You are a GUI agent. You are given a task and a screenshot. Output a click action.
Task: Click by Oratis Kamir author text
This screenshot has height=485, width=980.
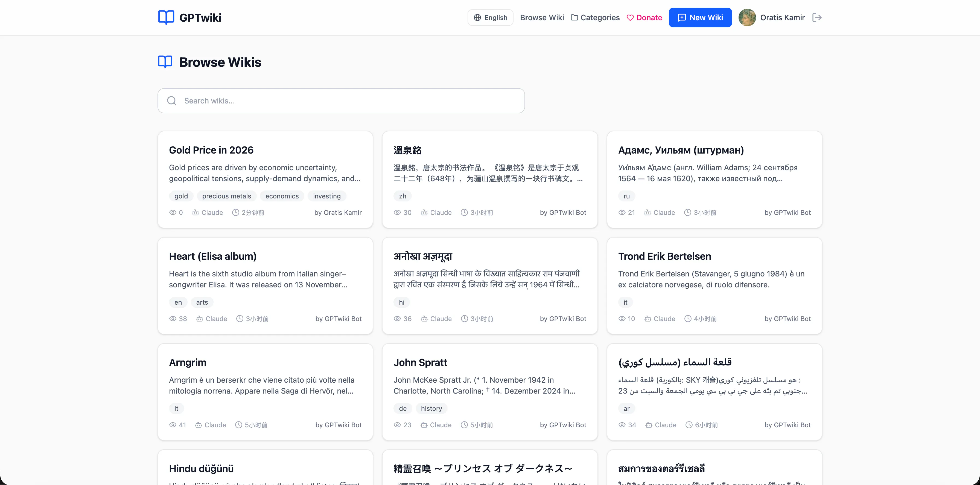pyautogui.click(x=338, y=212)
